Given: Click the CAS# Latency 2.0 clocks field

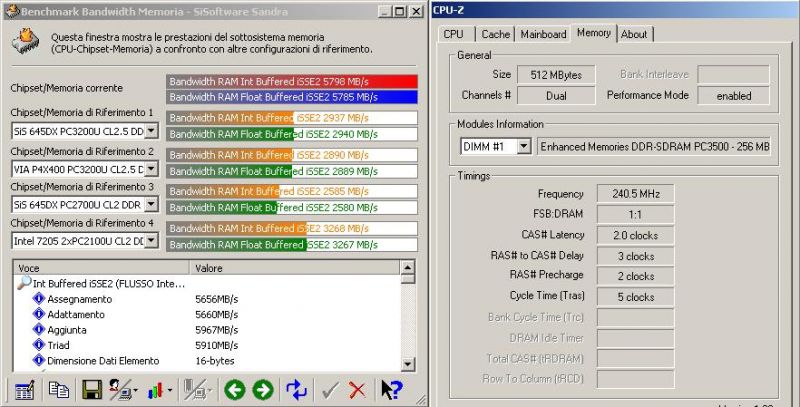Looking at the screenshot, I should [635, 235].
